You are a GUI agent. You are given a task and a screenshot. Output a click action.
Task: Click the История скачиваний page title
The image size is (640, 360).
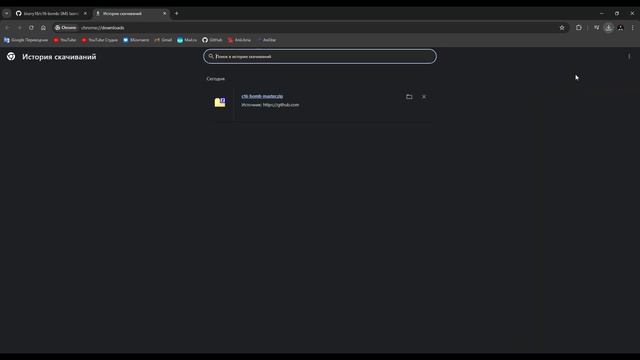tap(59, 57)
